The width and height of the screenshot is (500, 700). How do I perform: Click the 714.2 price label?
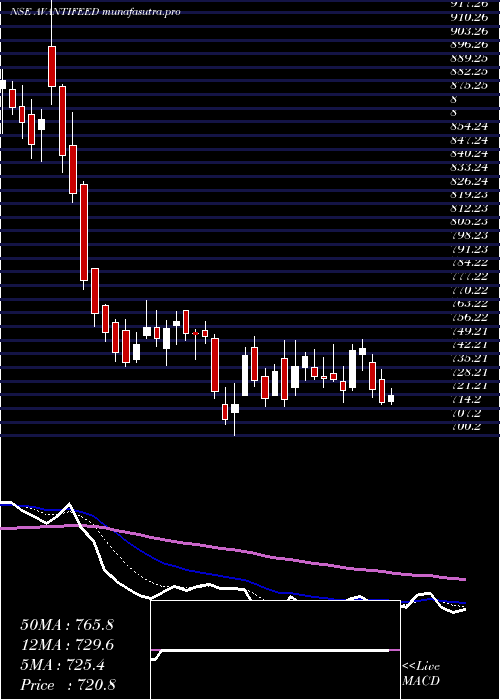click(x=466, y=400)
